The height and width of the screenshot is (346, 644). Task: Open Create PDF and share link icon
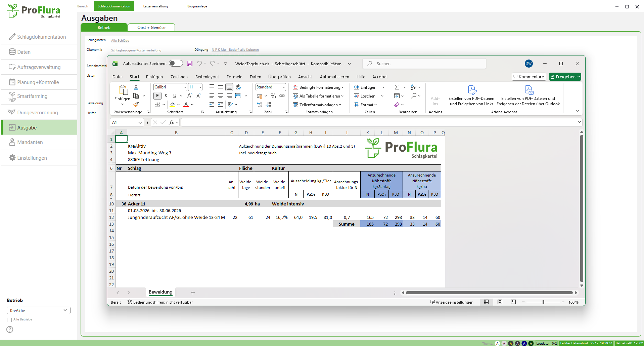click(472, 90)
